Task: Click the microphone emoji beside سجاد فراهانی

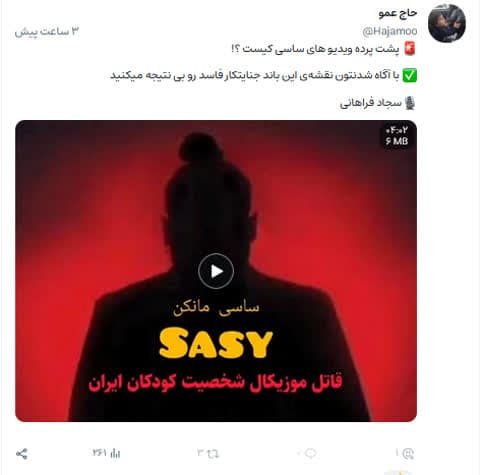Action: [x=410, y=103]
